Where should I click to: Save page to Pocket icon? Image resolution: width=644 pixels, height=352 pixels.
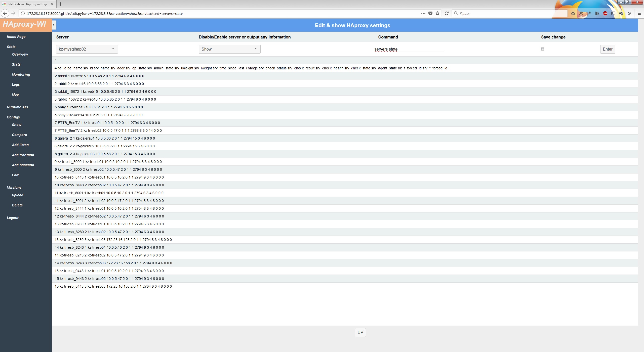[430, 13]
